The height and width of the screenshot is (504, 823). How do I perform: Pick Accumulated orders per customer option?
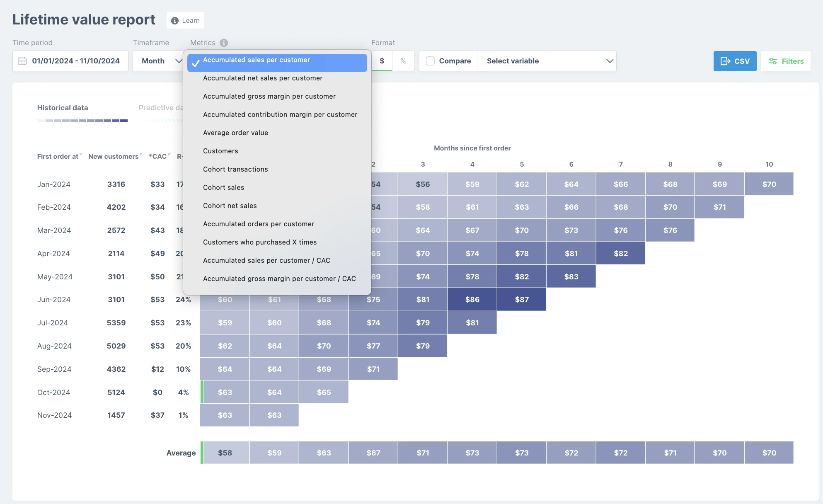coord(259,224)
